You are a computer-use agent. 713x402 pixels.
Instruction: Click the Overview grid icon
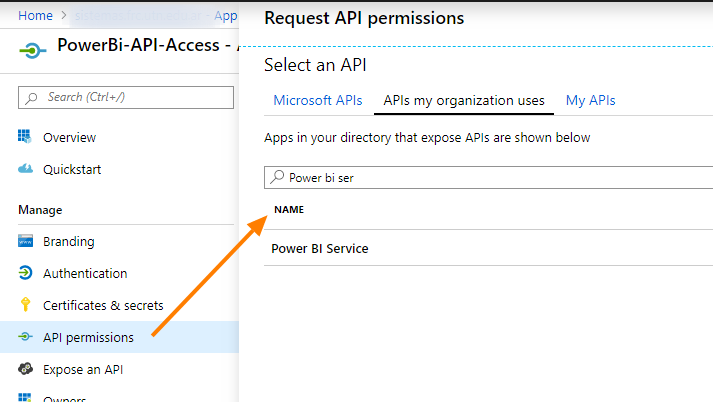point(25,136)
